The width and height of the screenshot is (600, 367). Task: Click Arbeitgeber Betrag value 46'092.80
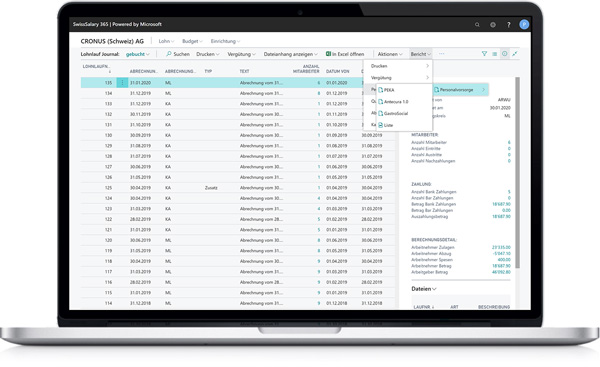point(501,272)
